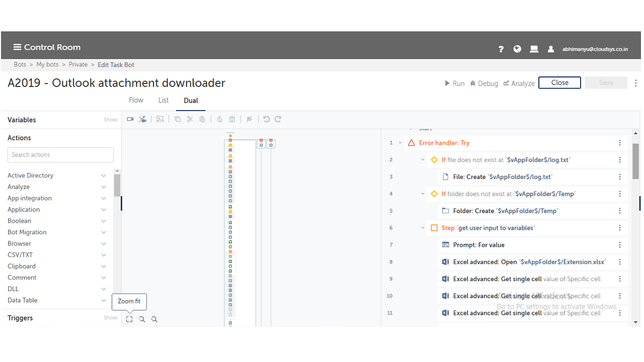Switch to the List view tab
Image resolution: width=644 pixels, height=362 pixels.
pyautogui.click(x=164, y=100)
